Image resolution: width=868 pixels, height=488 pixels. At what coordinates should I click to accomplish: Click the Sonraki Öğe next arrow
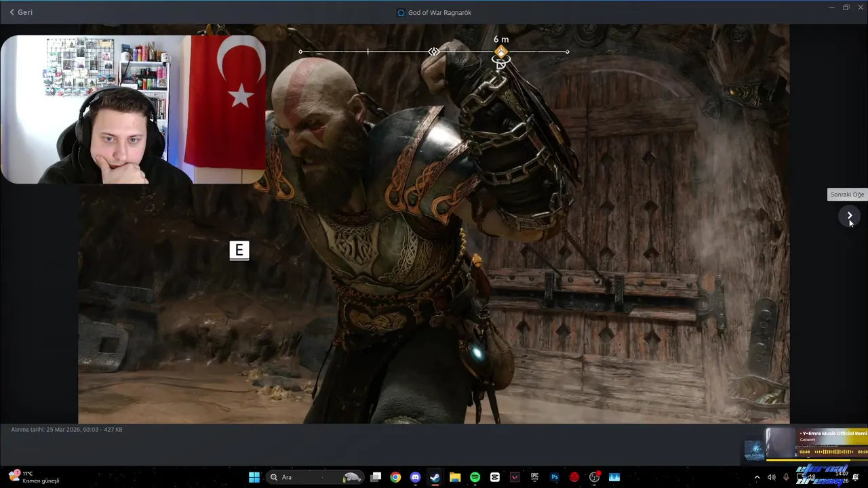(850, 216)
